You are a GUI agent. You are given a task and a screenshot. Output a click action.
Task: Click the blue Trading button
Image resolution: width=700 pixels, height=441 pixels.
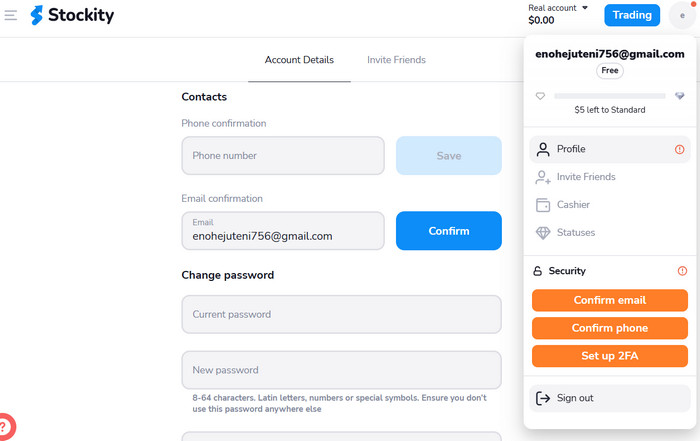coord(632,15)
